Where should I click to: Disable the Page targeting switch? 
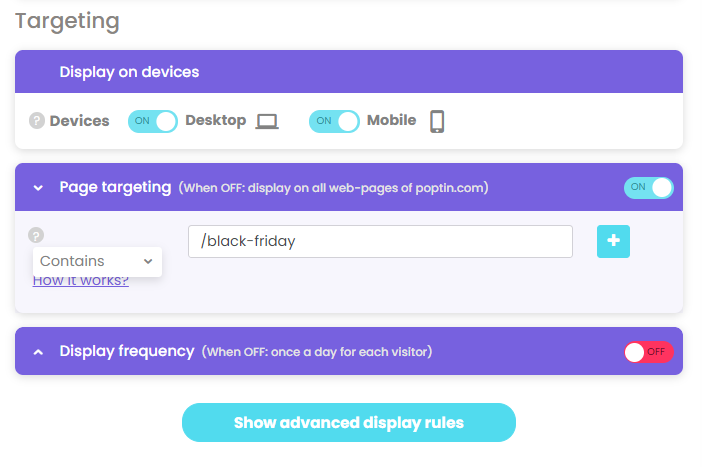[648, 188]
